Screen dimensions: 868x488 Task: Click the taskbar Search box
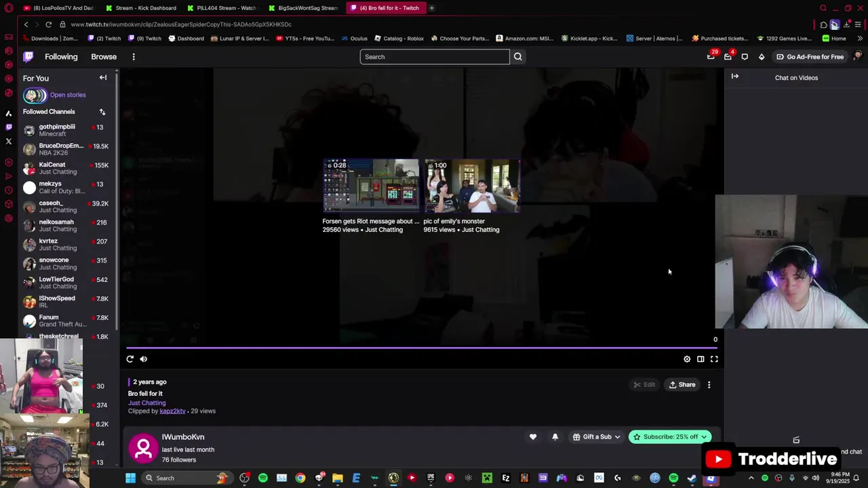pyautogui.click(x=187, y=479)
